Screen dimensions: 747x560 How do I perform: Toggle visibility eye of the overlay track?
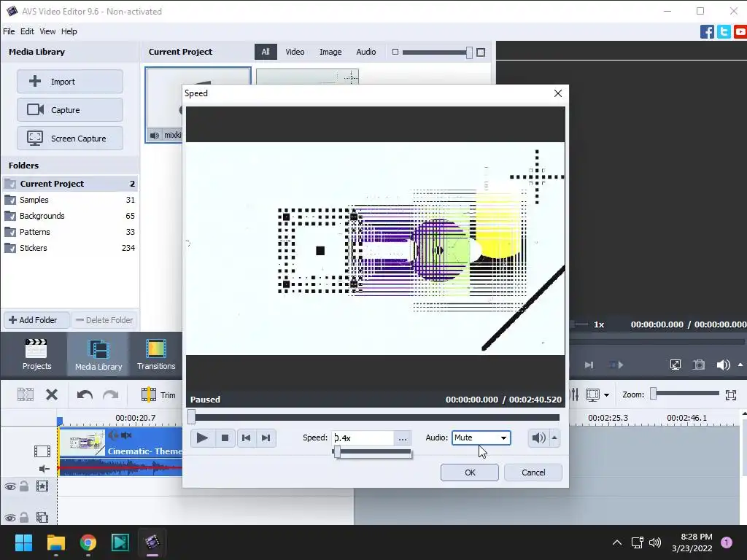tap(10, 518)
